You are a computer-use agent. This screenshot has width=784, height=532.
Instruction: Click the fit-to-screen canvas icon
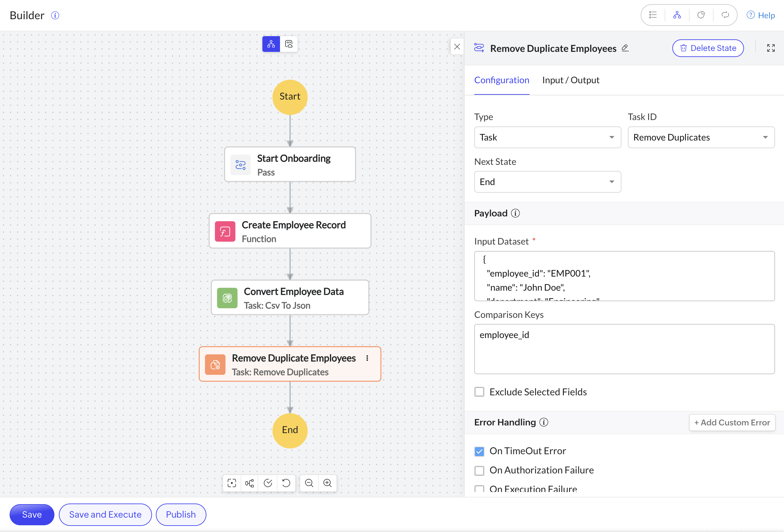232,483
